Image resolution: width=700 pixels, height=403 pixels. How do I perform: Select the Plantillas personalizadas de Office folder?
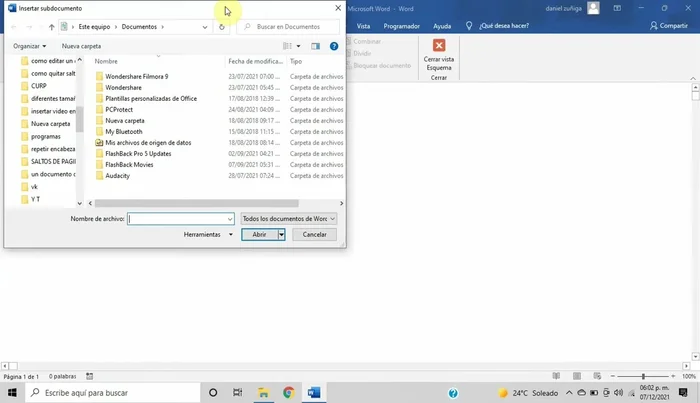(x=151, y=99)
